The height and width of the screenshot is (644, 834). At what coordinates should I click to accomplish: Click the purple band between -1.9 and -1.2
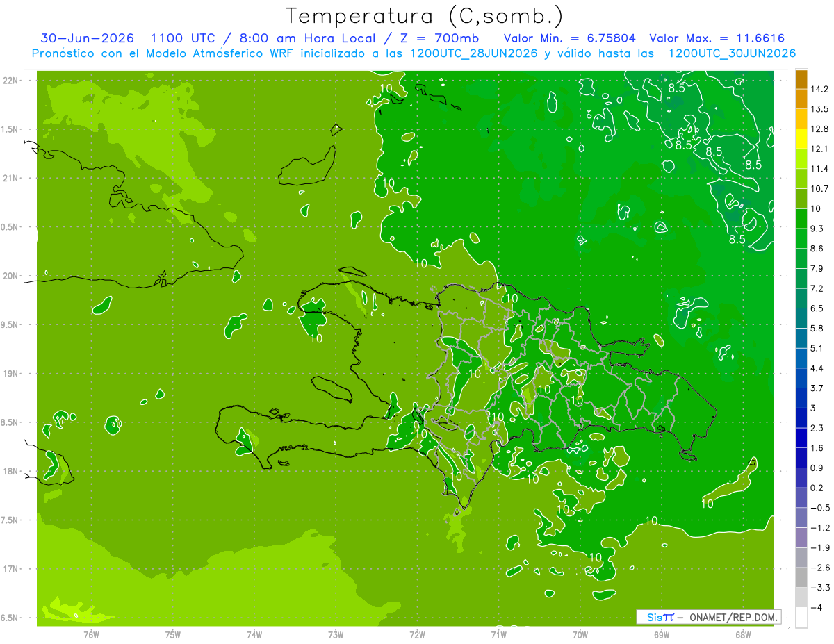801,538
